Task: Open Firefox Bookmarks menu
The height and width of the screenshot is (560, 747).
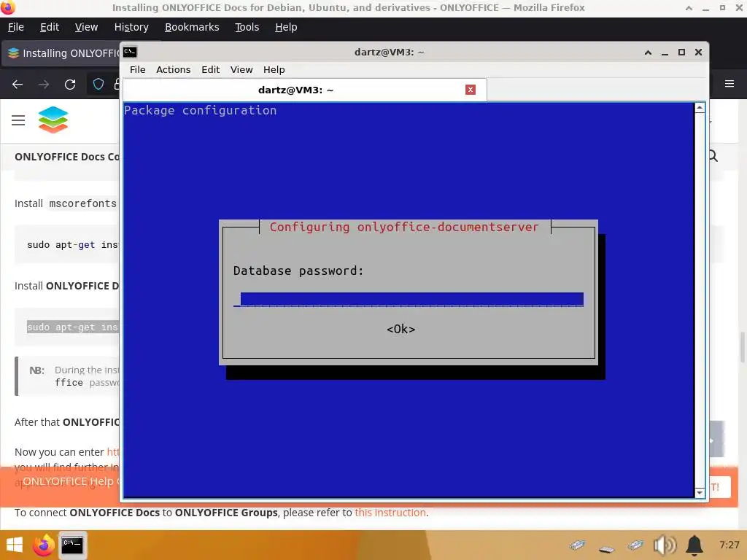Action: pos(192,27)
